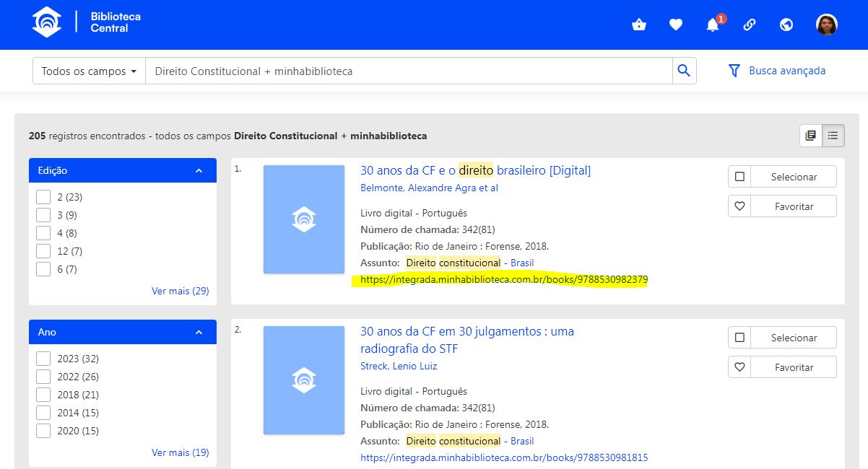Open the Todos os campos dropdown
Viewport: 868px width, 469px height.
[89, 71]
